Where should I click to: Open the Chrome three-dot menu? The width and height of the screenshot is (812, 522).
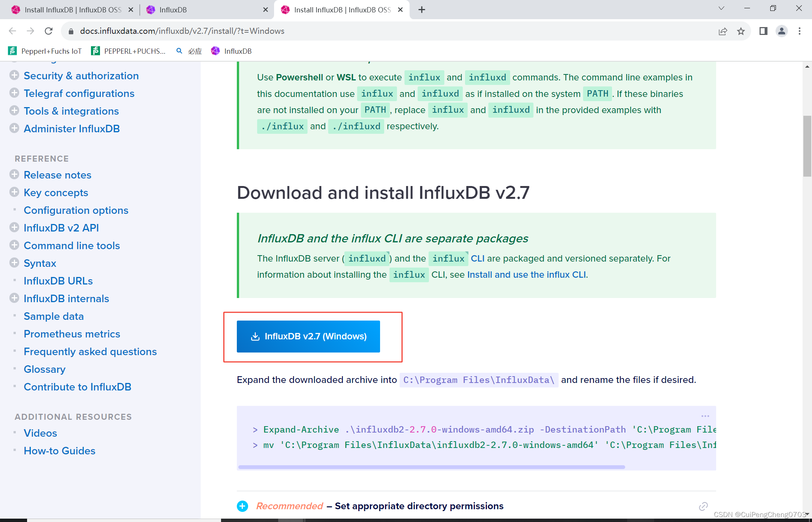tap(800, 31)
